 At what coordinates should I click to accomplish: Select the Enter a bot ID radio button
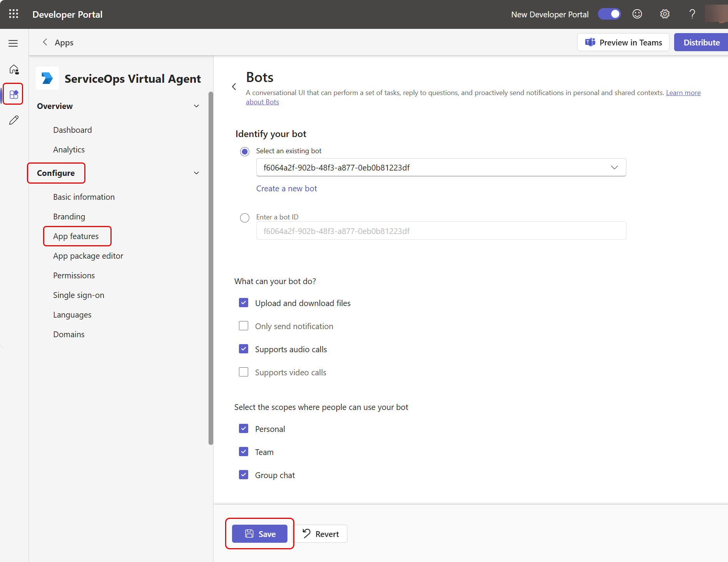(245, 218)
